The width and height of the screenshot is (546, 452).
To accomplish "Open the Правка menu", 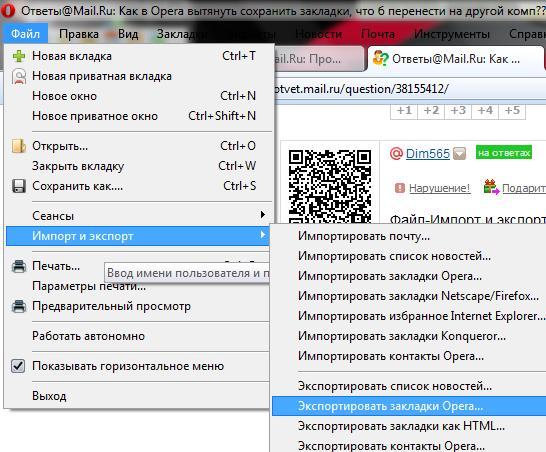I will click(79, 34).
